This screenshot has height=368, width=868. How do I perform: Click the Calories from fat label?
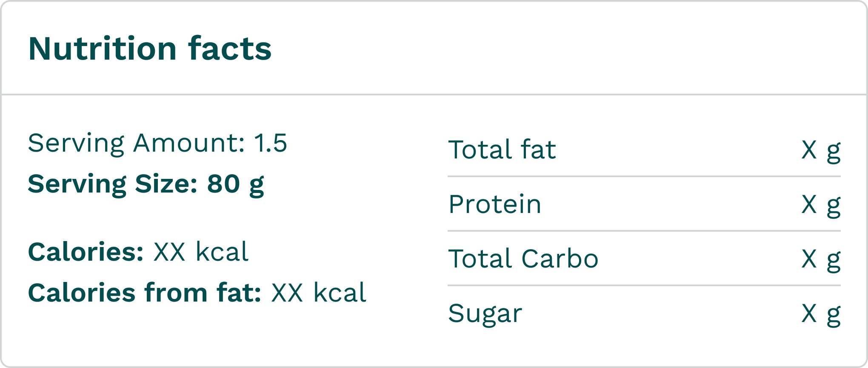(x=145, y=293)
